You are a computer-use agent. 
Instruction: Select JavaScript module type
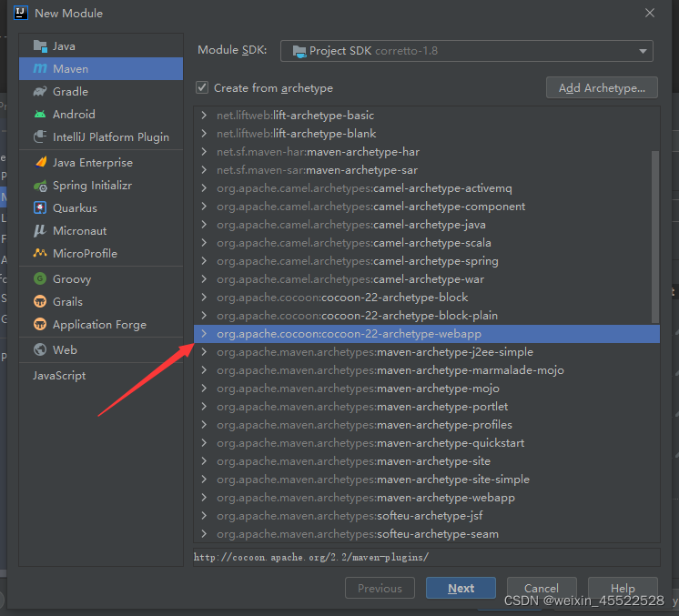click(x=101, y=375)
